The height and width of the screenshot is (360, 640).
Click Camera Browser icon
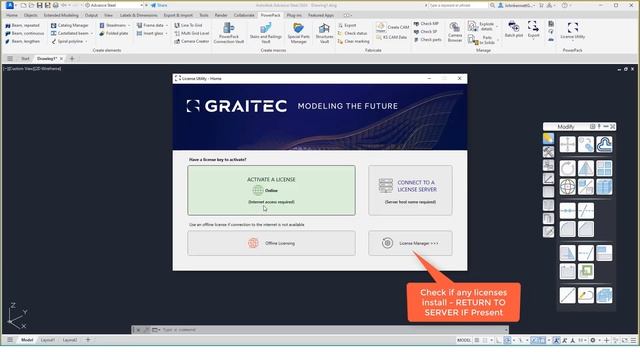(455, 32)
